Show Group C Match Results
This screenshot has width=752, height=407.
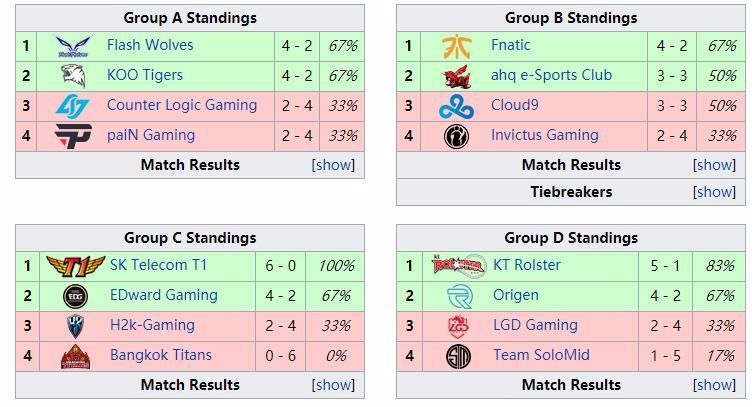[x=334, y=385]
